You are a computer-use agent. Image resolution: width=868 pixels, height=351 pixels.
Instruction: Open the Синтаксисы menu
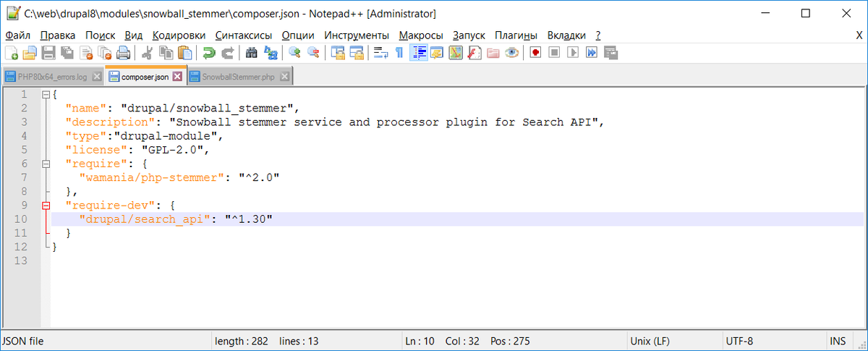click(244, 35)
